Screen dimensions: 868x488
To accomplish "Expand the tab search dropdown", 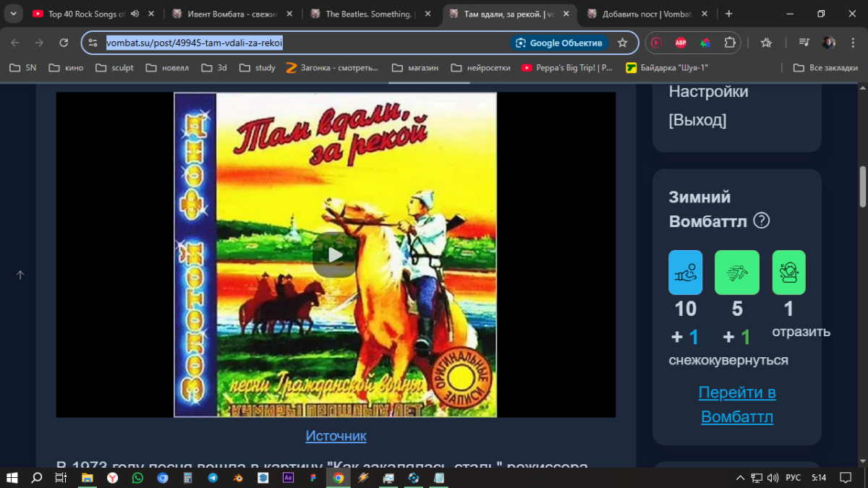I will (12, 14).
